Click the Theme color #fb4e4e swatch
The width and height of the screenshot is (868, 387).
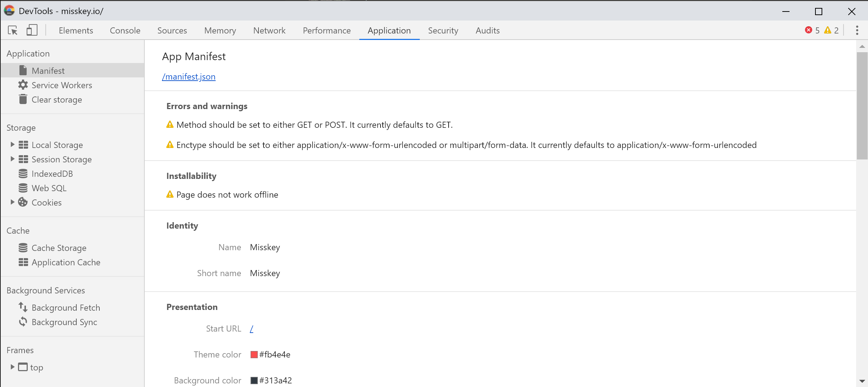(254, 355)
